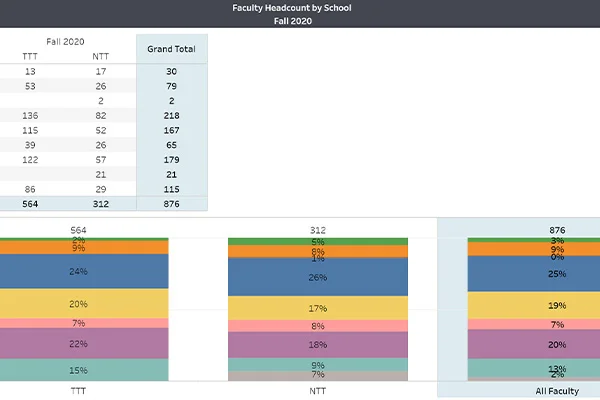Viewport: 600px width, 400px height.
Task: Select the TTT column header in table
Action: coord(30,56)
